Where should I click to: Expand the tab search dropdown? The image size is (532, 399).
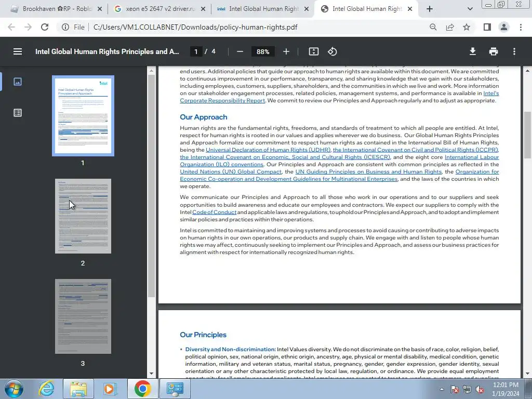(470, 9)
